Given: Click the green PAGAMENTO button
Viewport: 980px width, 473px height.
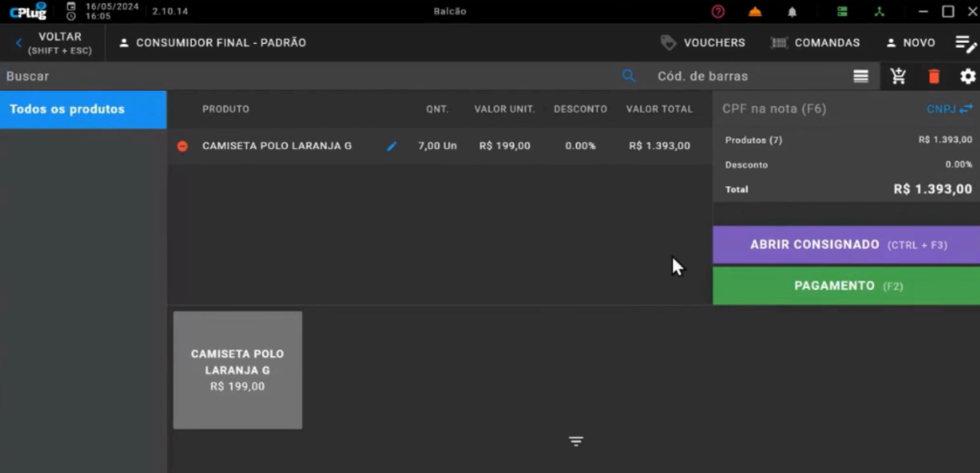Looking at the screenshot, I should pyautogui.click(x=846, y=286).
